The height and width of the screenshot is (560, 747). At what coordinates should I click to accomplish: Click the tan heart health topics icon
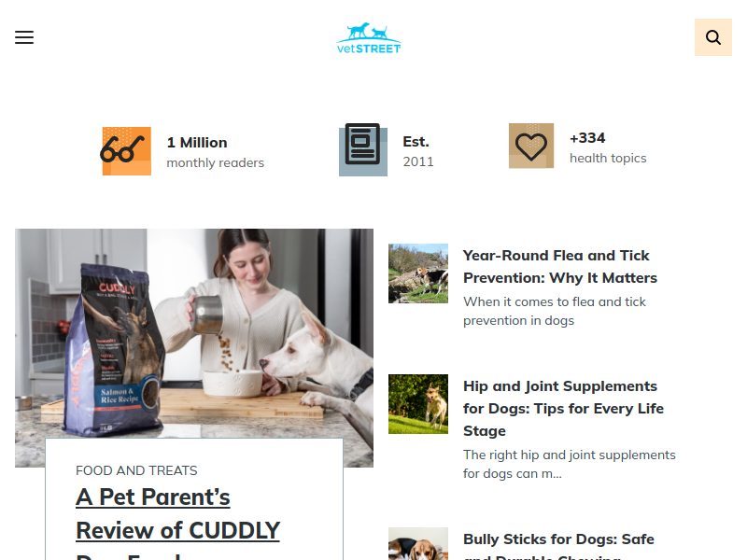(531, 146)
